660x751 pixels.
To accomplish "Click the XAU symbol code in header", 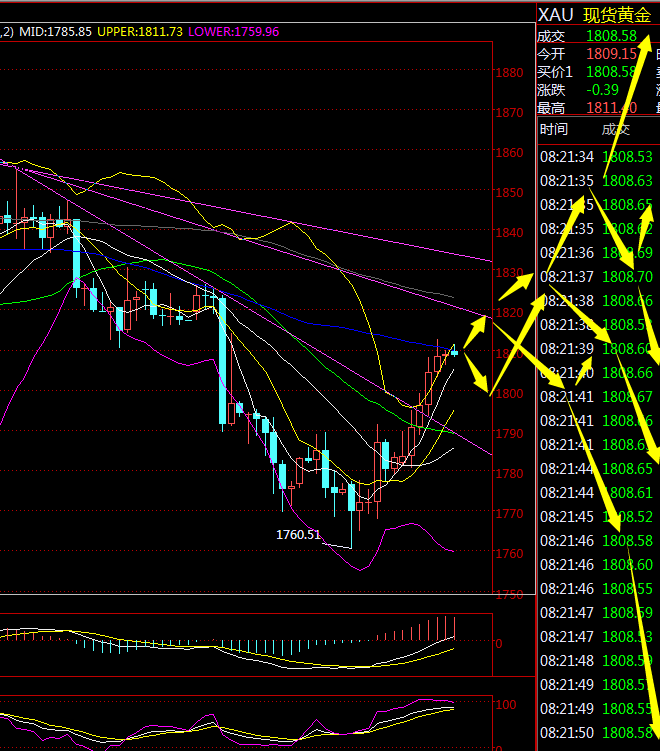I will point(555,15).
